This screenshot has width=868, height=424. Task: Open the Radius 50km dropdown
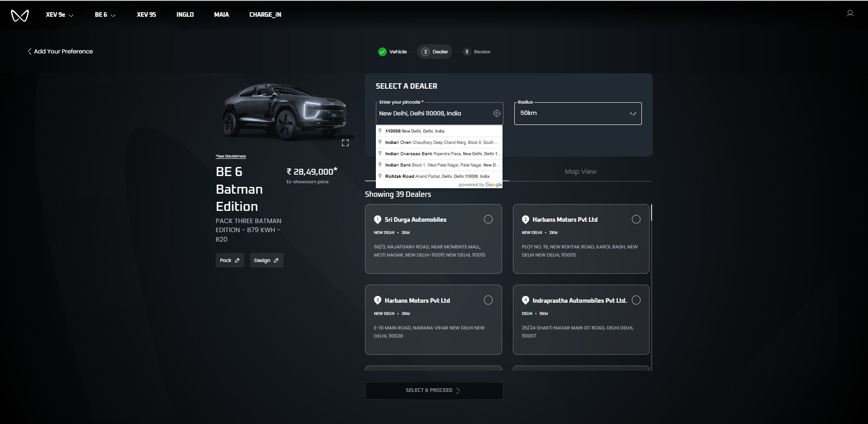point(578,114)
